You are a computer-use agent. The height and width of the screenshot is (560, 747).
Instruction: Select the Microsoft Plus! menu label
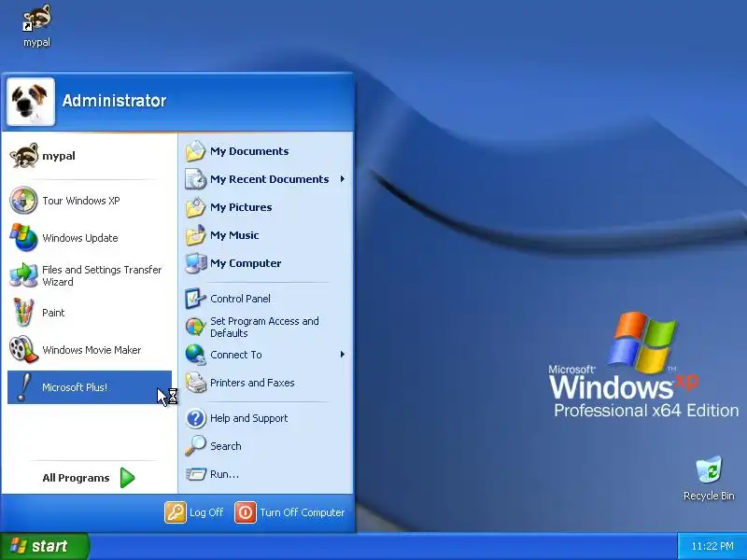pos(75,387)
